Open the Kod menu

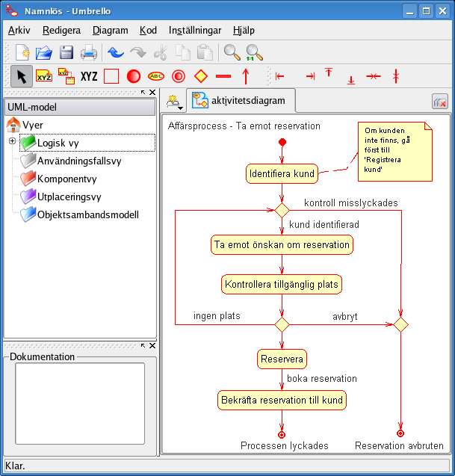(148, 31)
